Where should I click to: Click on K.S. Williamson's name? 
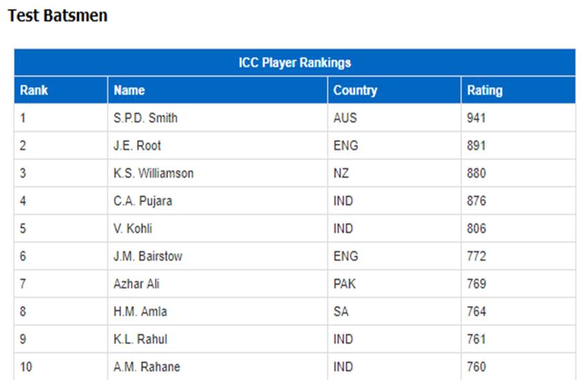point(154,173)
